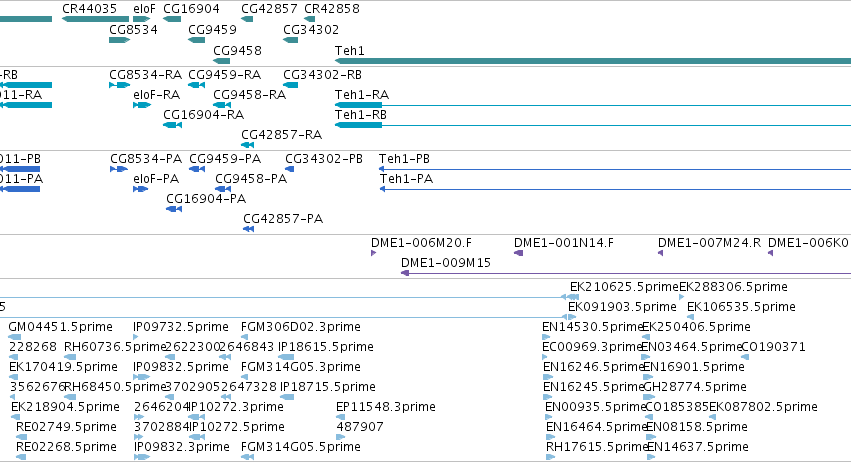The image size is (851, 462).
Task: Click the EN16246.5prime EST label
Action: point(593,367)
